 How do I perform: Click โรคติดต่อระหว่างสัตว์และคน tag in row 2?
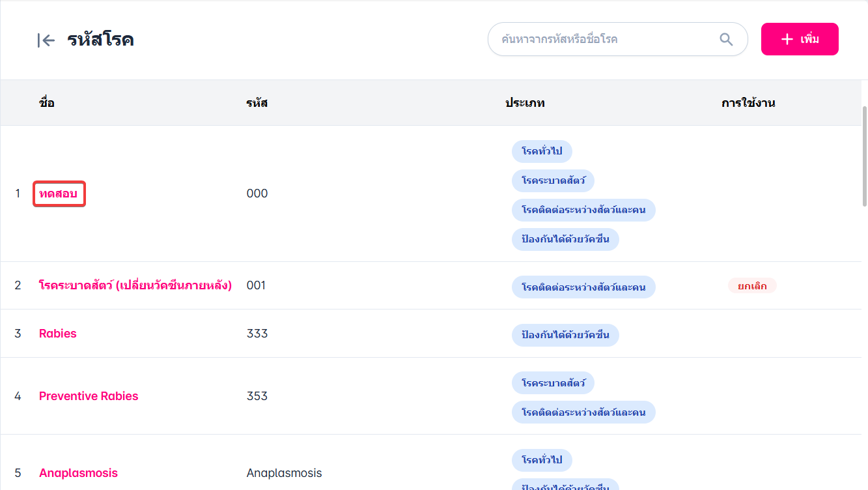[583, 287]
